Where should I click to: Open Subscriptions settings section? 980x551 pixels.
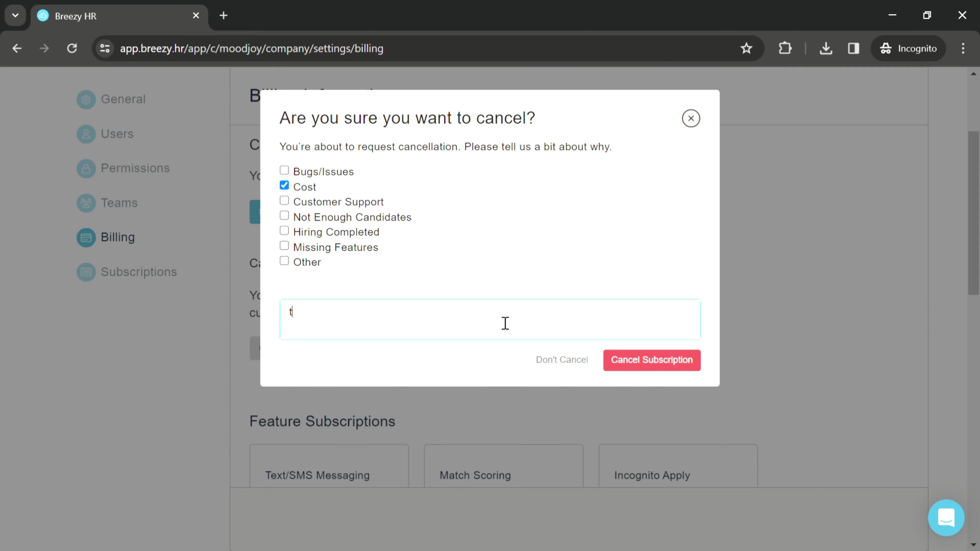(139, 271)
